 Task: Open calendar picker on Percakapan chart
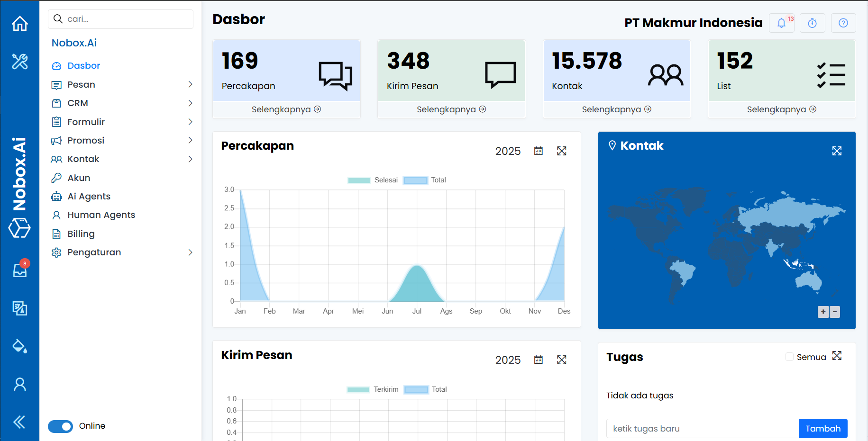538,151
